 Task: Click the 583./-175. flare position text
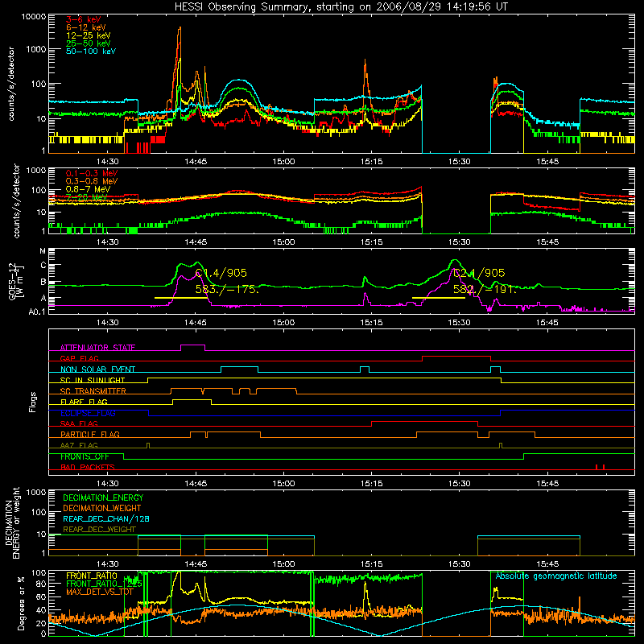(x=227, y=289)
